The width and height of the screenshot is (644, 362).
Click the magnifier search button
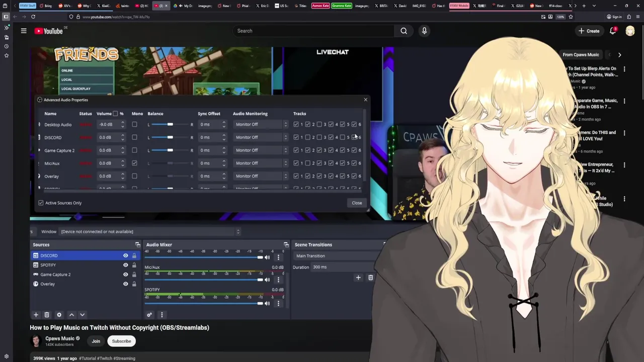click(404, 31)
